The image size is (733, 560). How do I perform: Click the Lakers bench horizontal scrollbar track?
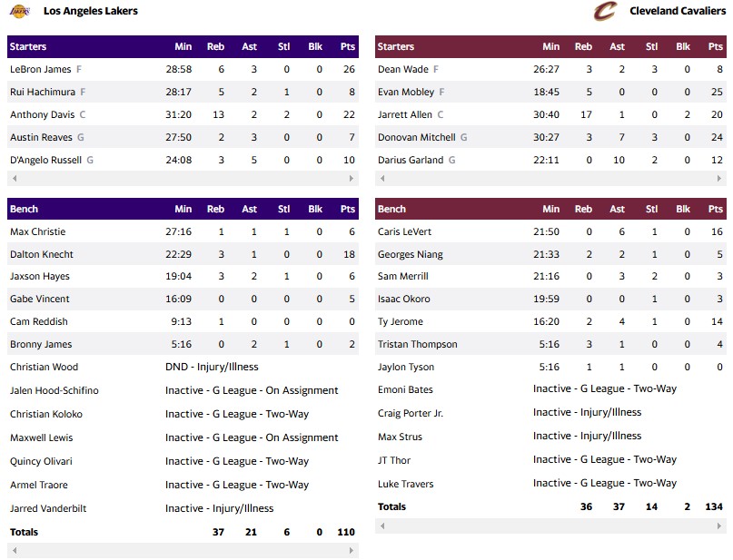pyautogui.click(x=183, y=550)
